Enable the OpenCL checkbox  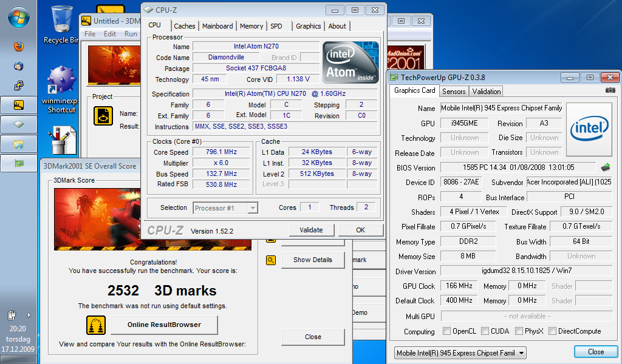click(x=446, y=331)
